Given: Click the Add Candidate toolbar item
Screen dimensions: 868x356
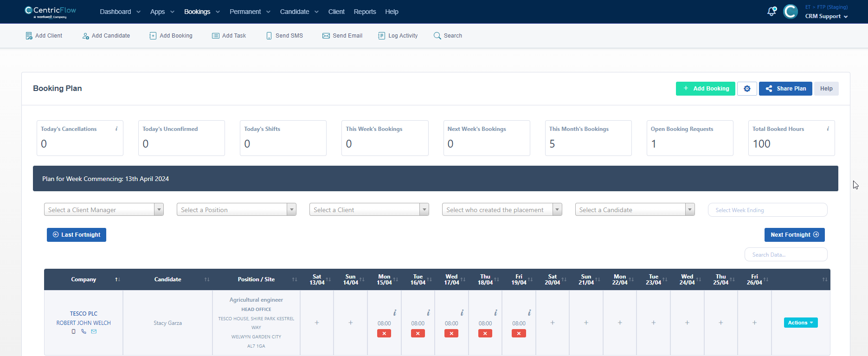Looking at the screenshot, I should pos(106,36).
